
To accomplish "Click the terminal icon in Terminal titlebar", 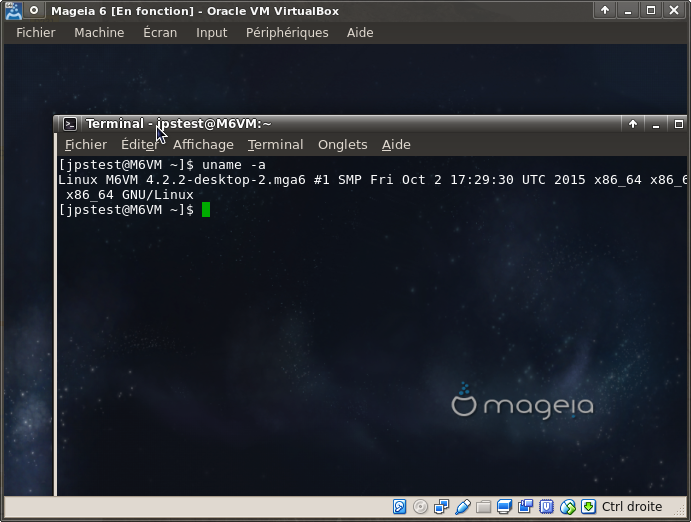I will (70, 124).
